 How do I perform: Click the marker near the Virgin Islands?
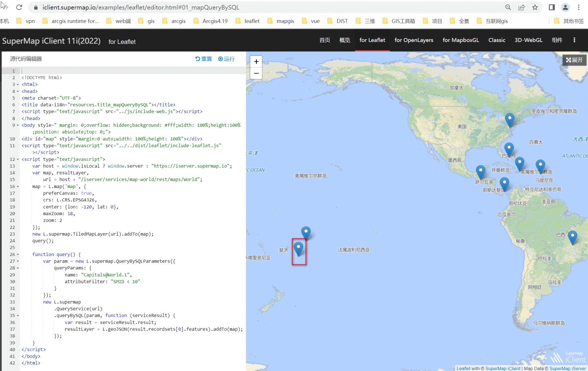click(540, 167)
